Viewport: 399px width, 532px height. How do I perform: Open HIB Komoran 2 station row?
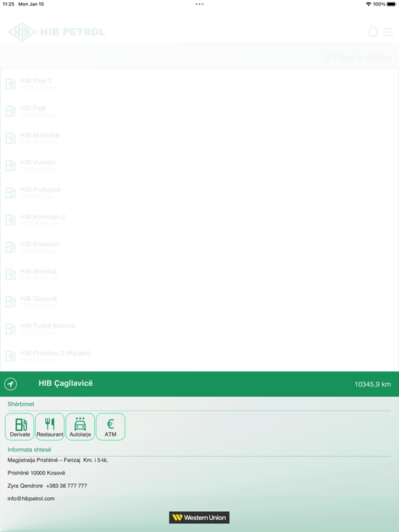pos(199,220)
